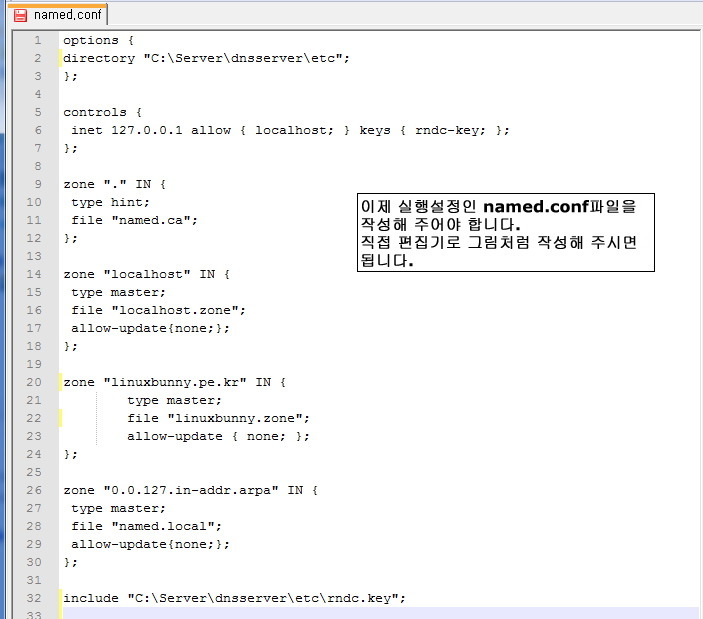The width and height of the screenshot is (703, 619).
Task: Click closing '};' on line 24
Action: (x=70, y=455)
